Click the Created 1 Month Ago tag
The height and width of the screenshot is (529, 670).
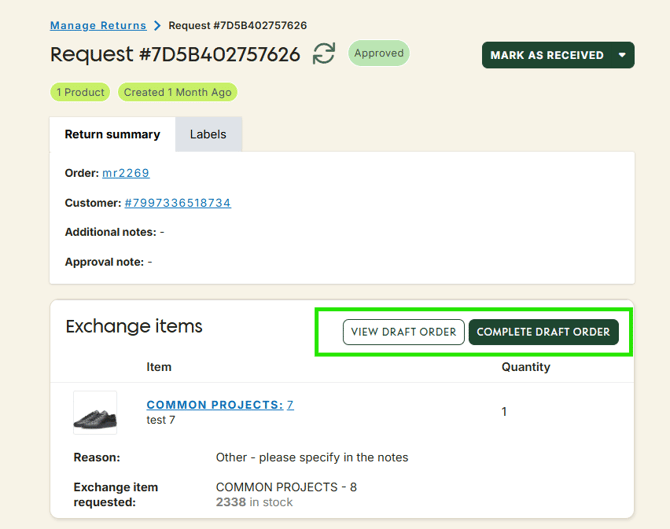click(x=177, y=92)
